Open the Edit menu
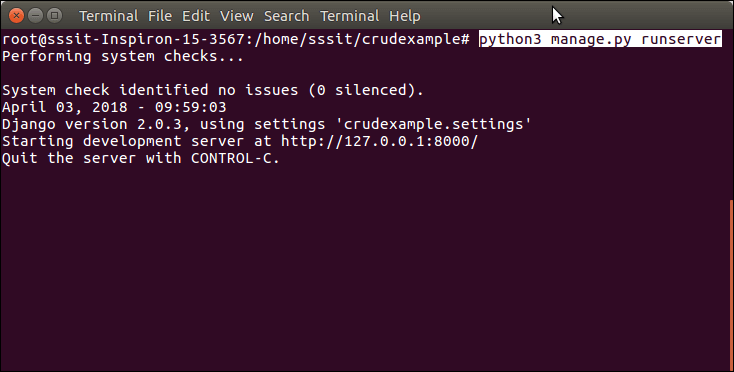The image size is (734, 372). click(x=196, y=16)
